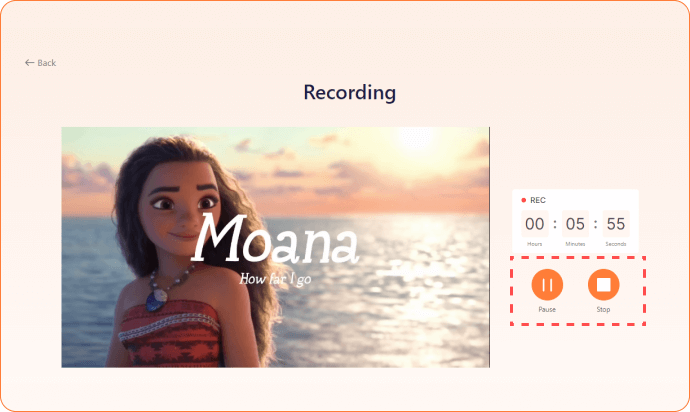
Task: Go back via the Back text link
Action: coord(47,63)
